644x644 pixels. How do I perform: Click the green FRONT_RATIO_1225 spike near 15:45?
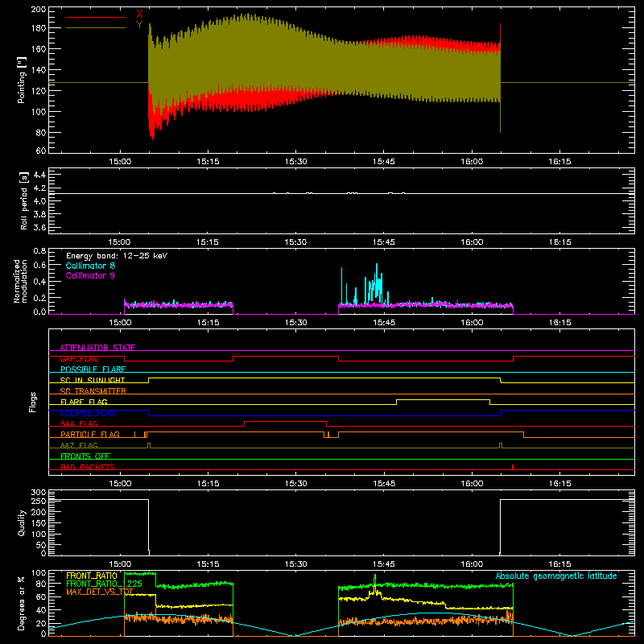(374, 580)
